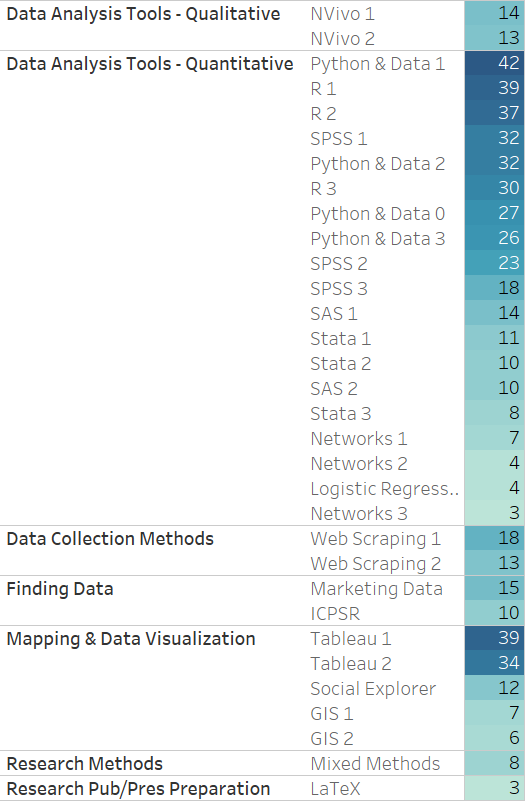525x801 pixels.
Task: Select the Tableau 1 cell showing 39
Action: tap(495, 640)
